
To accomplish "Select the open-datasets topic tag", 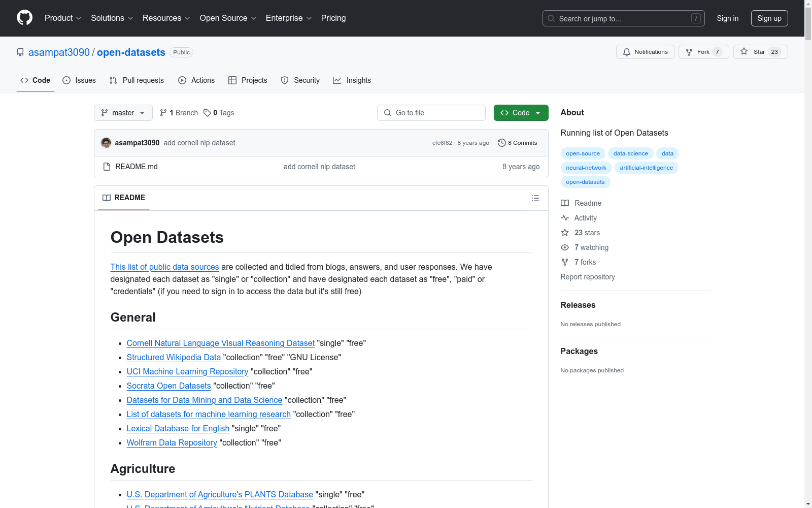I will pos(585,182).
